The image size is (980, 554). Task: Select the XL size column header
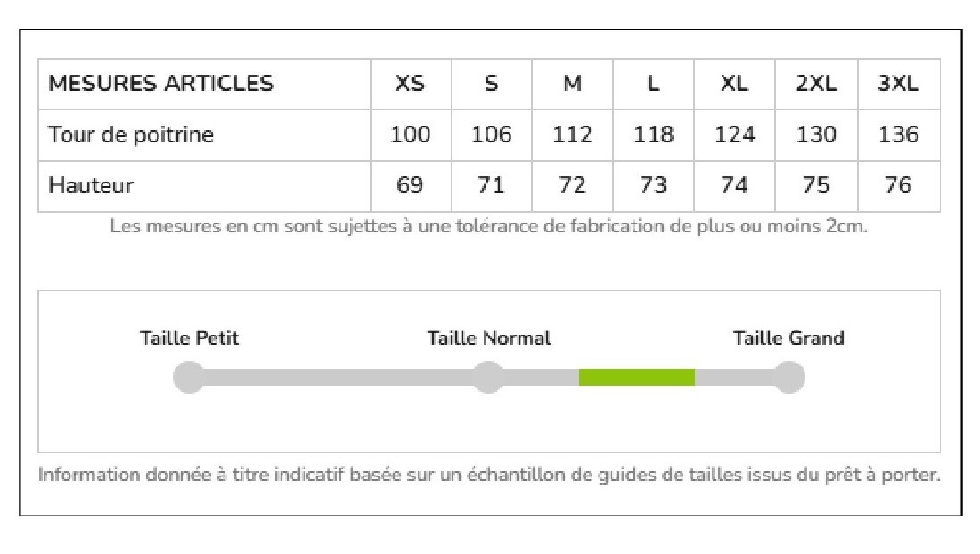tap(734, 84)
